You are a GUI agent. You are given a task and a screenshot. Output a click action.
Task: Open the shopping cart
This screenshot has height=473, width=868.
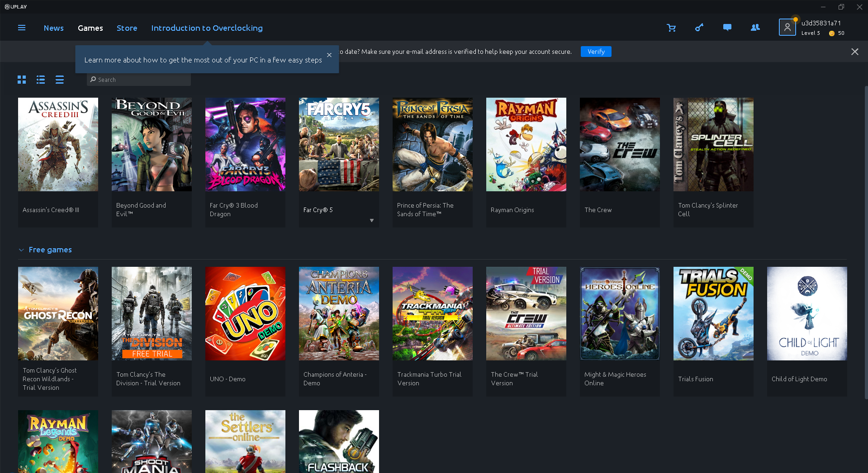coord(671,28)
